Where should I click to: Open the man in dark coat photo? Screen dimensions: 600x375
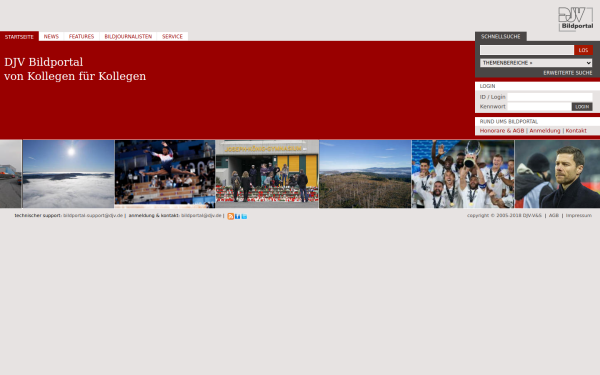click(557, 174)
